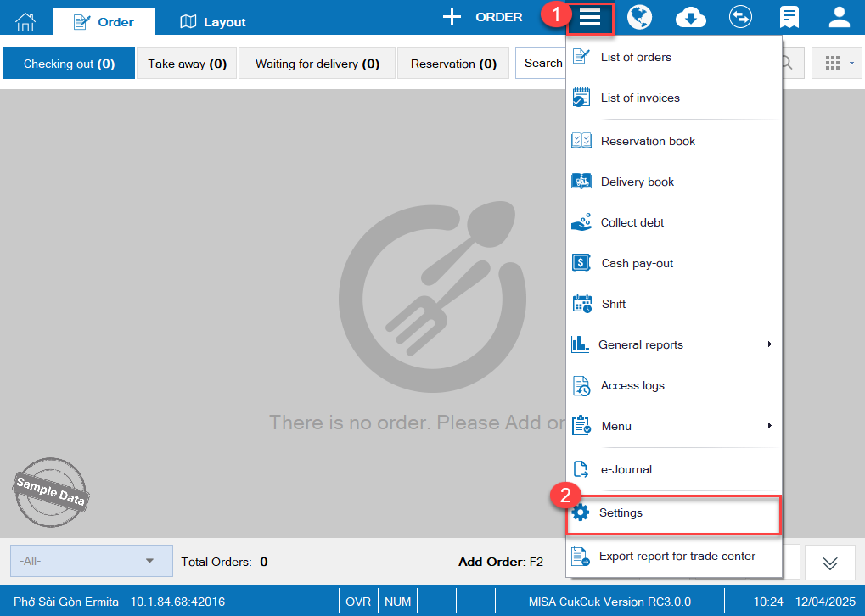Click the sync arrows icon
The image size is (865, 616).
pos(740,18)
